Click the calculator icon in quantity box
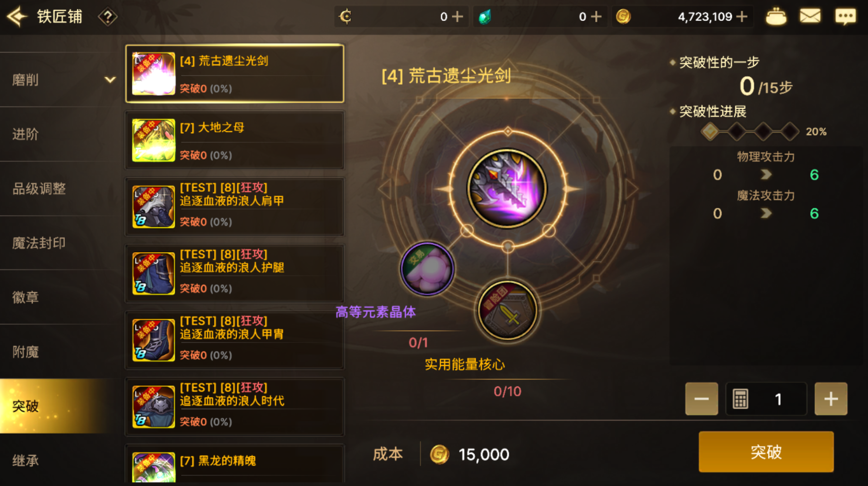This screenshot has height=486, width=868. click(740, 399)
